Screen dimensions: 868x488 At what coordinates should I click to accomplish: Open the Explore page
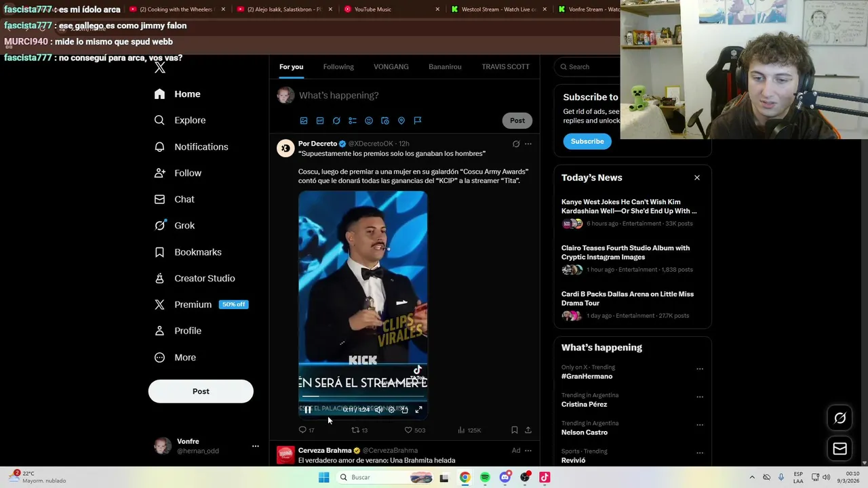pyautogui.click(x=180, y=120)
